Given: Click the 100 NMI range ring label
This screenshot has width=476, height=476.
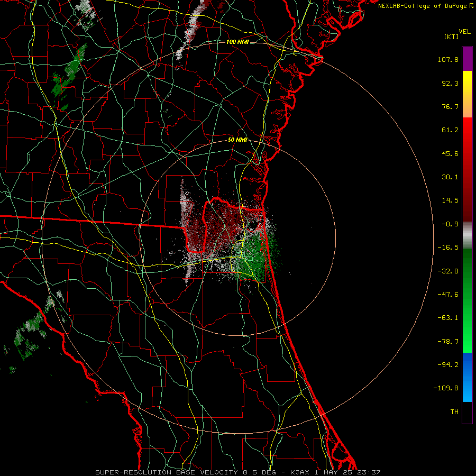Looking at the screenshot, I should (x=237, y=42).
